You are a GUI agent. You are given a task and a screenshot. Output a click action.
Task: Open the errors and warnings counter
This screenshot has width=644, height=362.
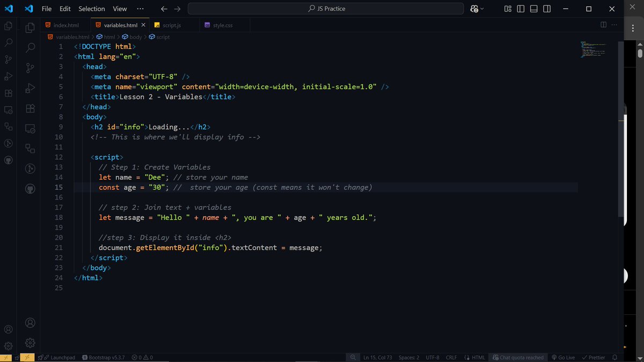pos(142,357)
